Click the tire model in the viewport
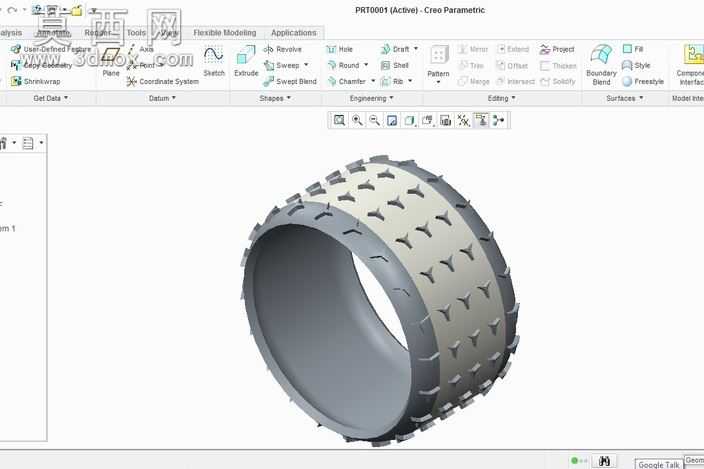Screen dimensions: 704x469 (380, 299)
